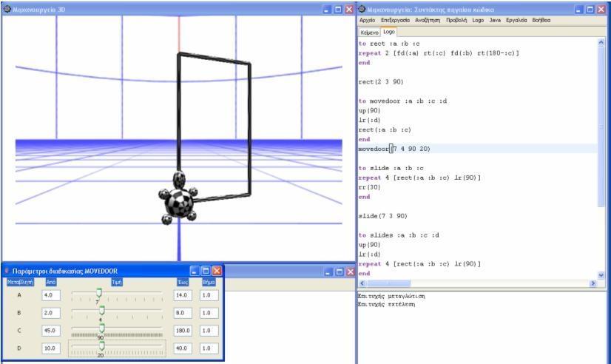The width and height of the screenshot is (611, 364).
Task: Click the Βήμα column header
Action: pos(209,282)
